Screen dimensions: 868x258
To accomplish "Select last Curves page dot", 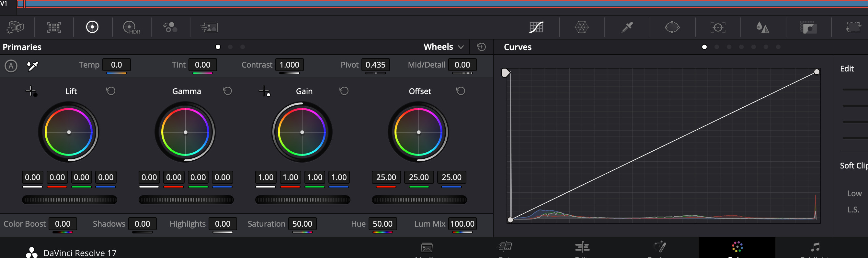I will point(778,47).
